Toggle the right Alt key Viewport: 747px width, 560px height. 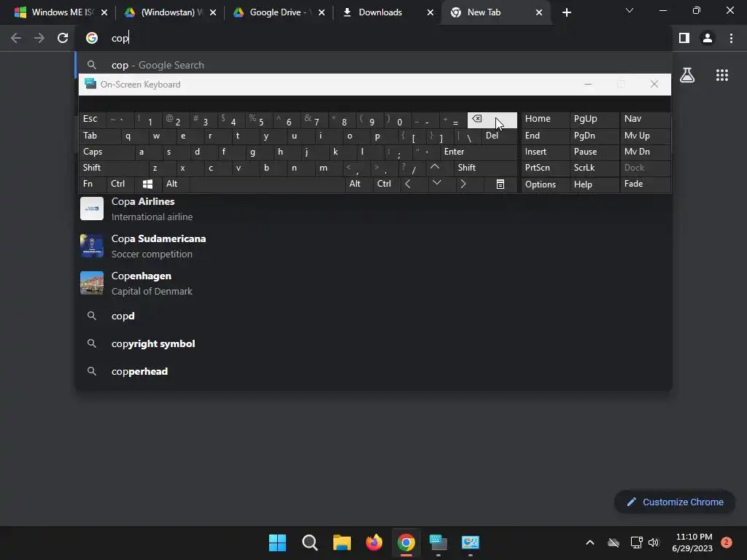click(359, 184)
